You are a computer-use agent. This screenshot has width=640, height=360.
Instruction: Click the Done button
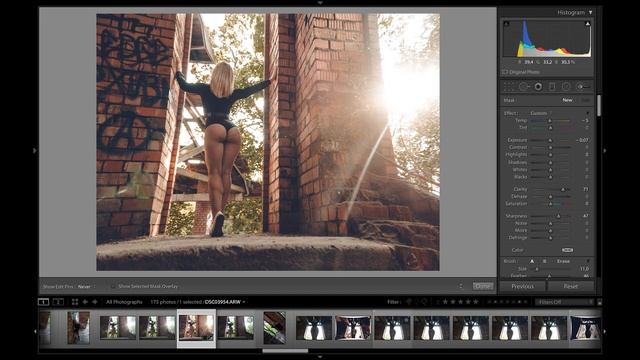click(483, 286)
